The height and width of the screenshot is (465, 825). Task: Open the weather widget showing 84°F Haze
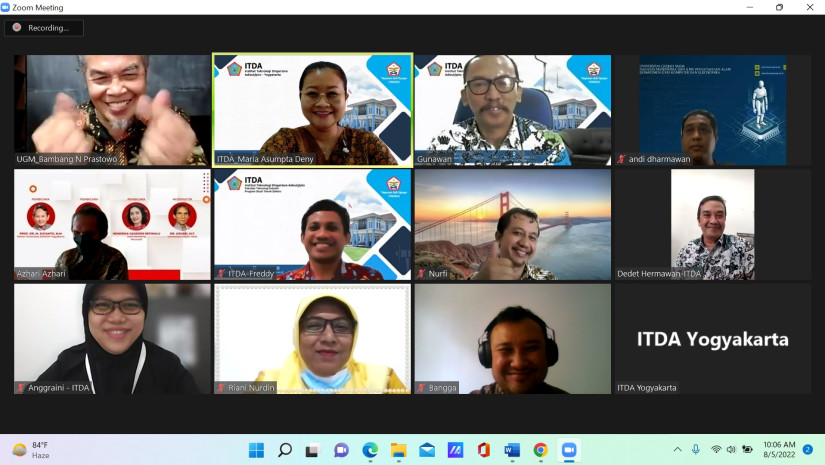coord(35,450)
